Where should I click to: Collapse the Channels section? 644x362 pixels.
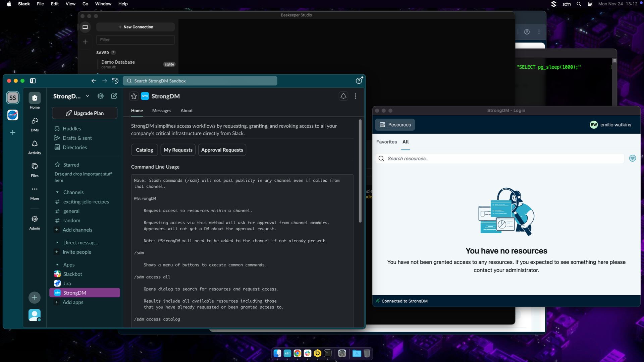[57, 192]
